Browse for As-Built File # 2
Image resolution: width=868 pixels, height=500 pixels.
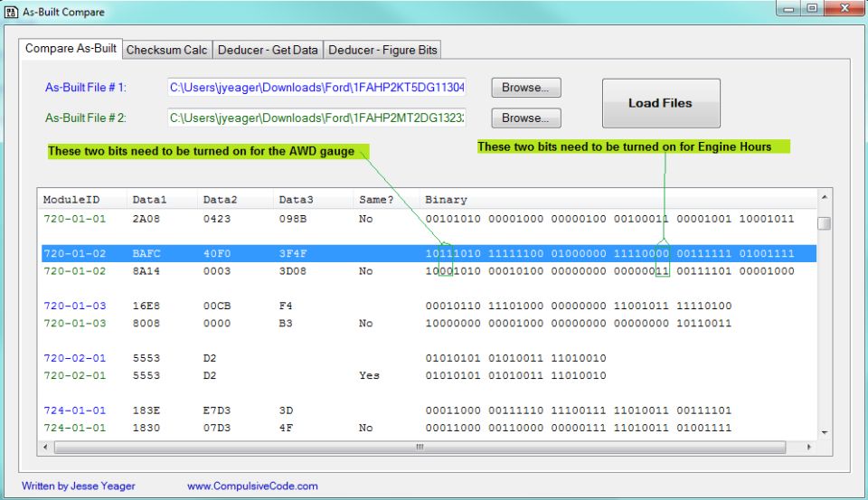[526, 118]
